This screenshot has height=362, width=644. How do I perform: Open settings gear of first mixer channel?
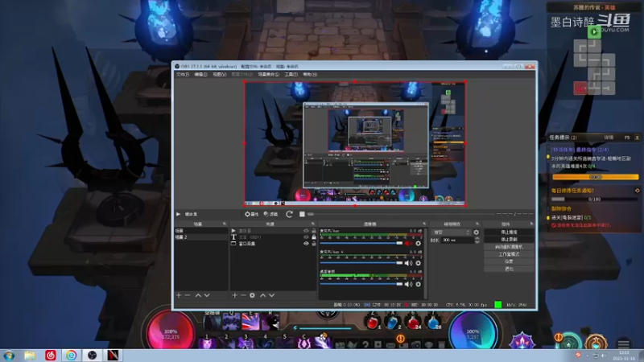pos(418,244)
